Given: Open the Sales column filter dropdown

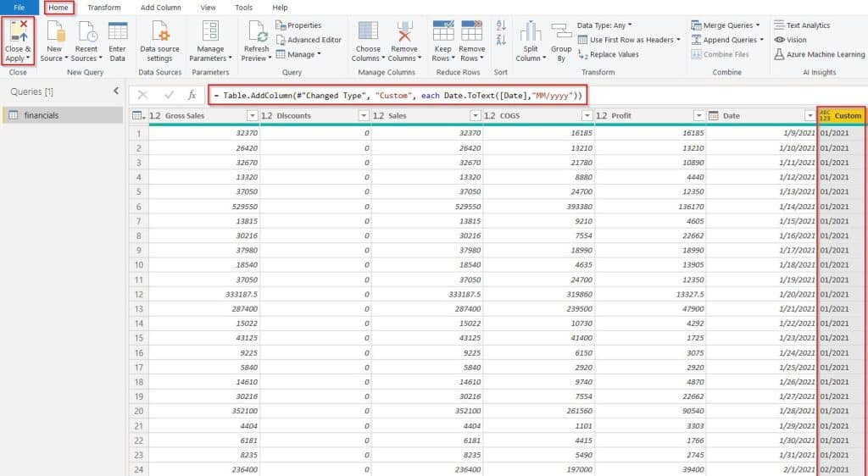Looking at the screenshot, I should click(476, 115).
